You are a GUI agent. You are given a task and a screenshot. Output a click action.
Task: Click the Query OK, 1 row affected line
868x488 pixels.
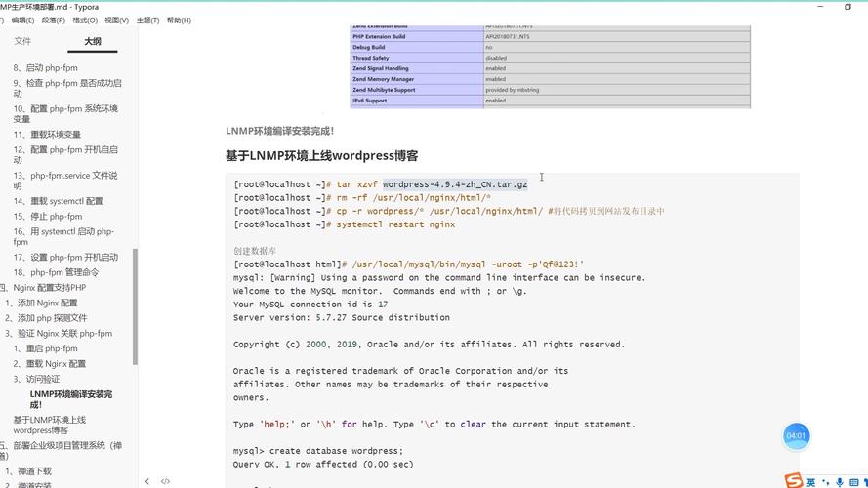point(323,465)
